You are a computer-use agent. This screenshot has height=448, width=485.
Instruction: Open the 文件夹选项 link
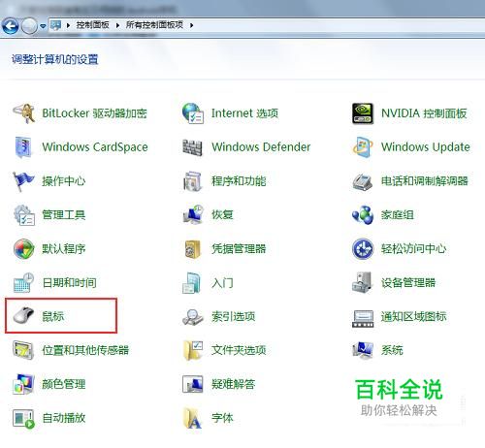pos(239,350)
